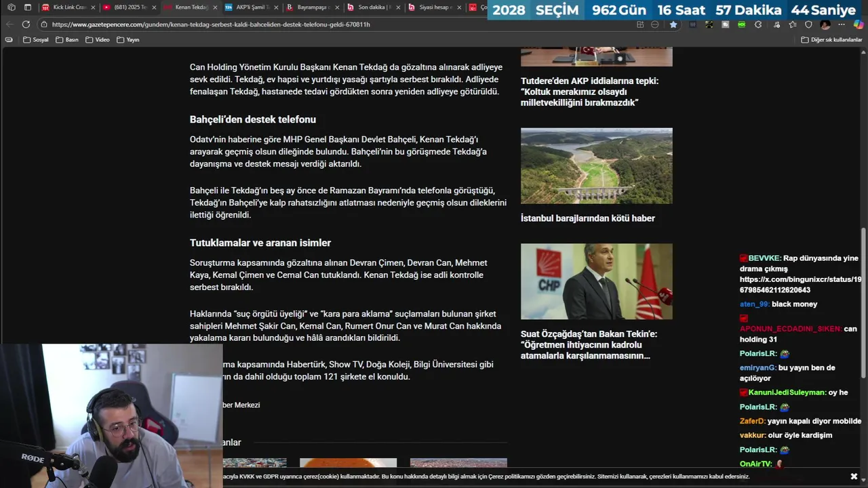Open İstanbul barajlarından kötü haber headline
This screenshot has width=868, height=488.
[x=588, y=218]
